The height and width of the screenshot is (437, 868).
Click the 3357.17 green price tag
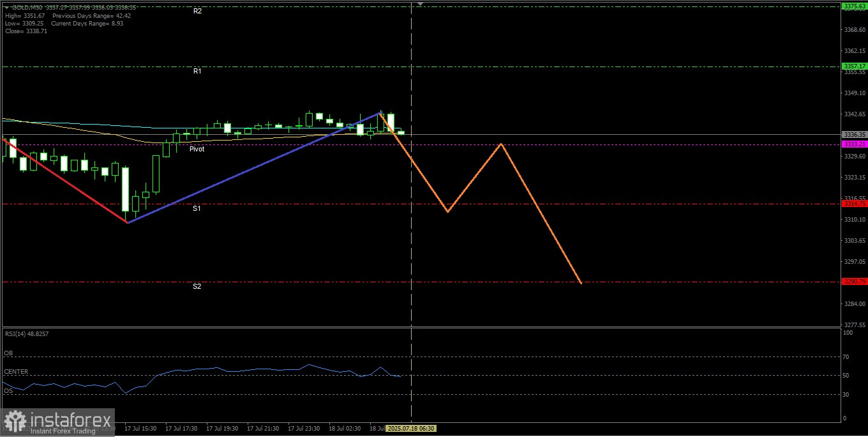click(x=854, y=66)
